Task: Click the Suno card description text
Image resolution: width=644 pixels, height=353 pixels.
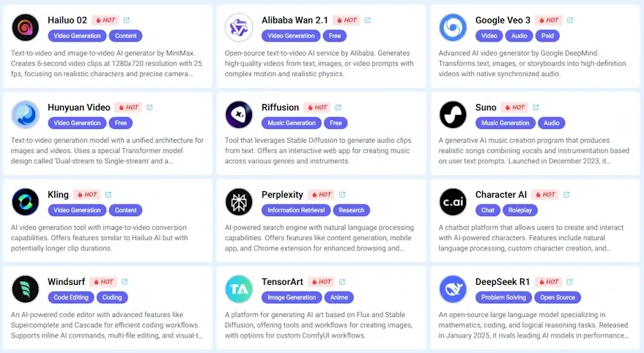Action: [x=533, y=151]
